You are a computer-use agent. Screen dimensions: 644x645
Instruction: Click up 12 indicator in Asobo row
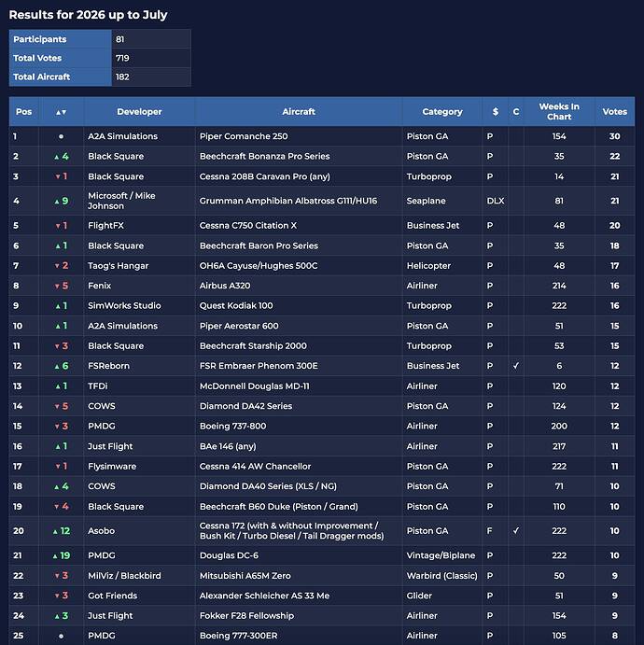click(62, 530)
